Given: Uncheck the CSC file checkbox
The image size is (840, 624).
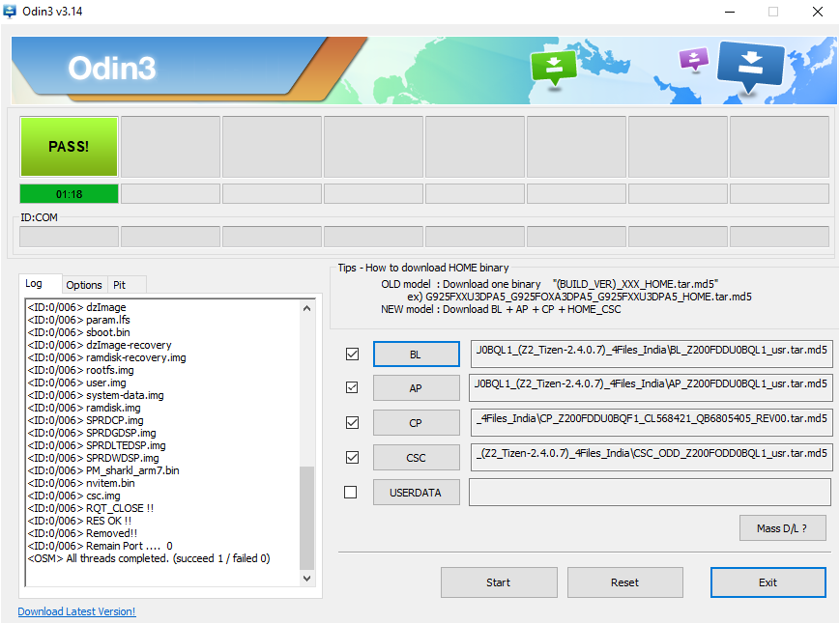Looking at the screenshot, I should point(352,457).
